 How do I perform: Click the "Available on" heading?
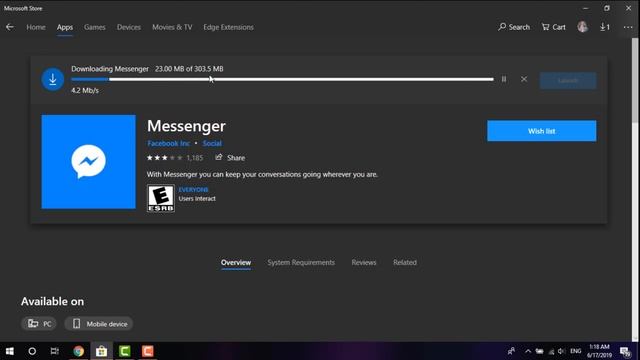pyautogui.click(x=52, y=301)
